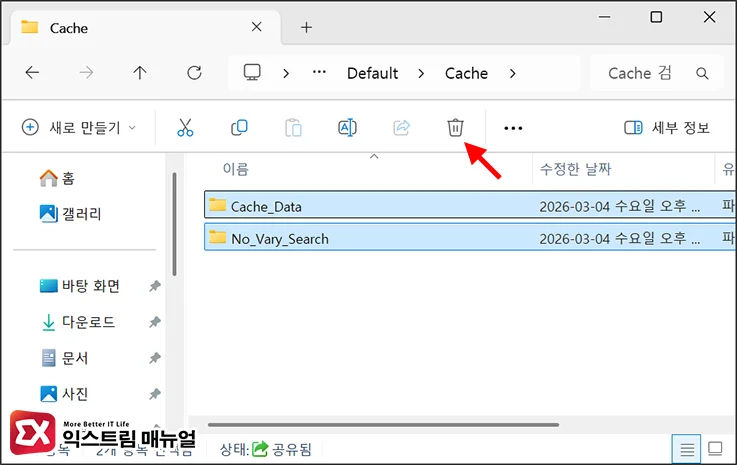737x465 pixels.
Task: Switch to large icons view layout
Action: (715, 449)
